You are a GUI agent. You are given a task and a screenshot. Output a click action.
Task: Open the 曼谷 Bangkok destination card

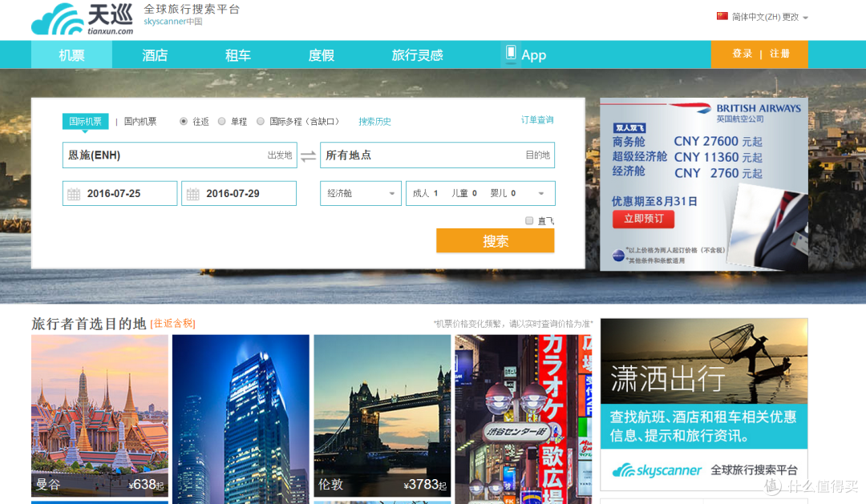[x=100, y=416]
